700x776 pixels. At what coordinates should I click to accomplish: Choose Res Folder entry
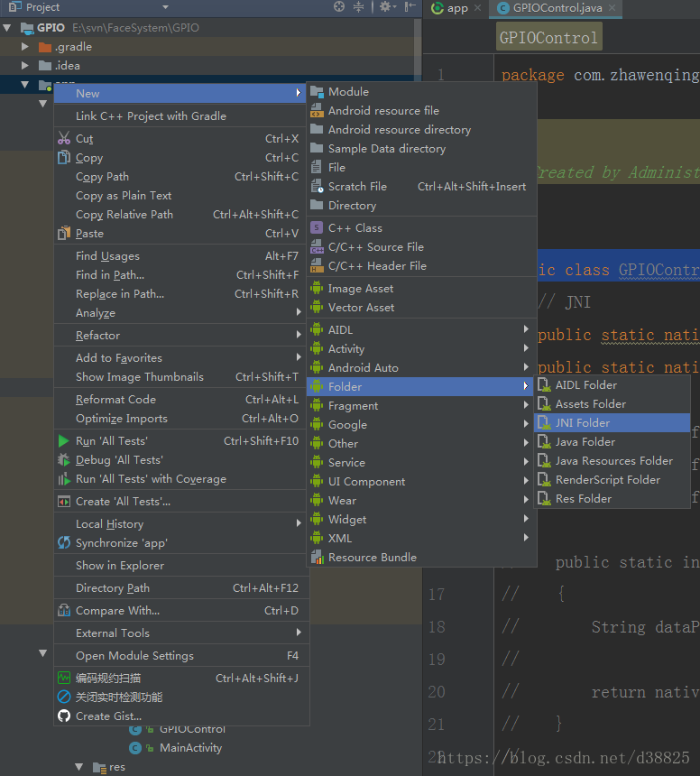[x=612, y=498]
